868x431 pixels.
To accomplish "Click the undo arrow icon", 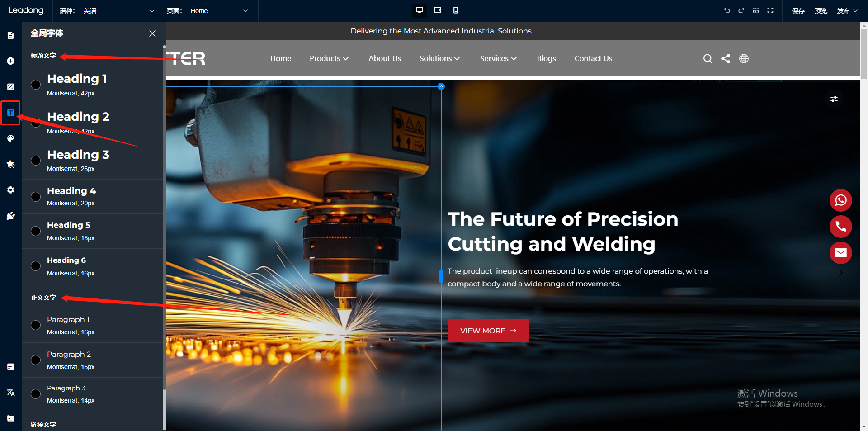I will pos(727,10).
